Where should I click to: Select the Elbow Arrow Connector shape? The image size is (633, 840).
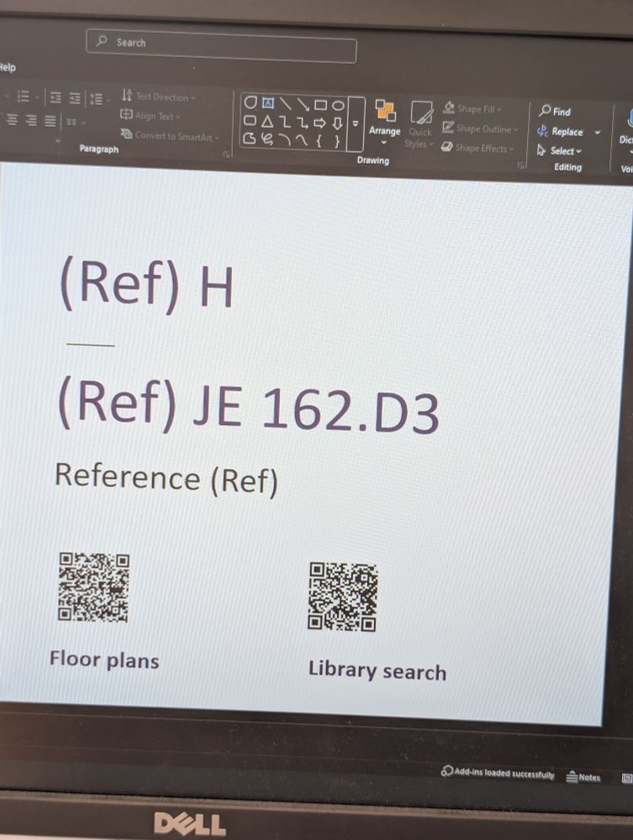pos(303,123)
